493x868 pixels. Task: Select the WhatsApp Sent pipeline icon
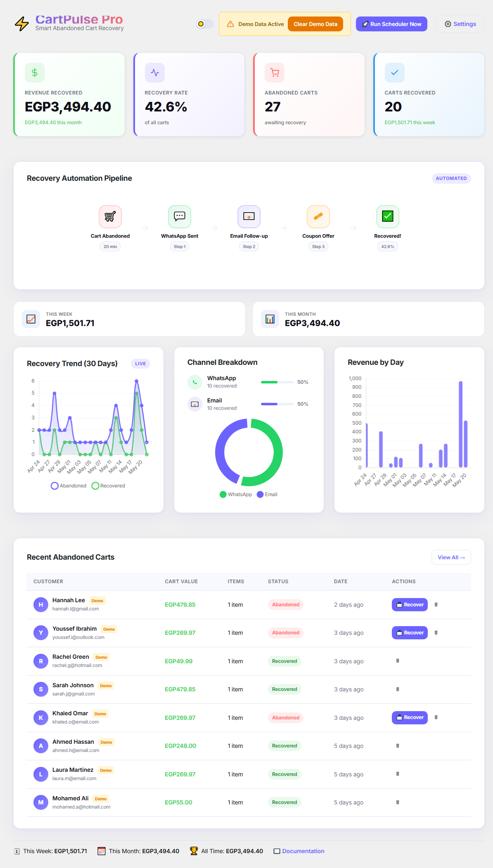(x=180, y=216)
